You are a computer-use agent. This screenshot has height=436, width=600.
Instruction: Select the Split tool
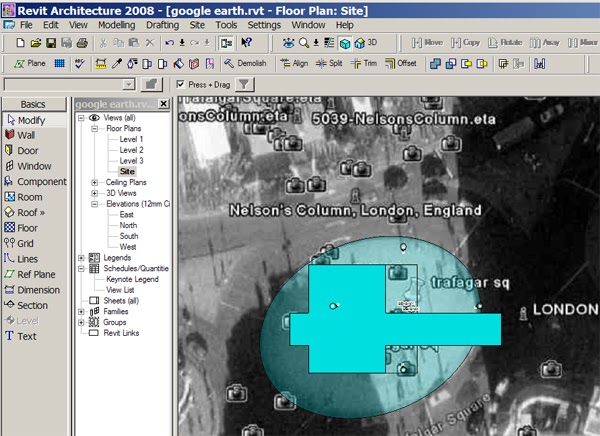coord(329,64)
